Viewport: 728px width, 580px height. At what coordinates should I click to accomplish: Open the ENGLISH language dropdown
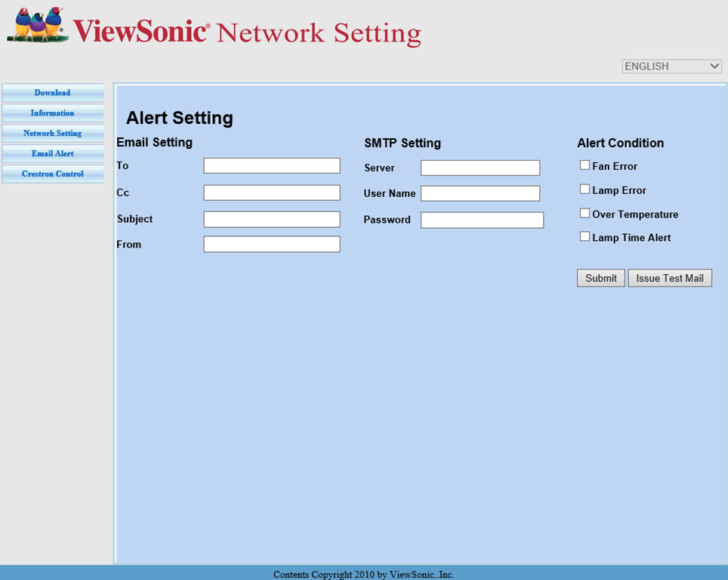tap(671, 66)
